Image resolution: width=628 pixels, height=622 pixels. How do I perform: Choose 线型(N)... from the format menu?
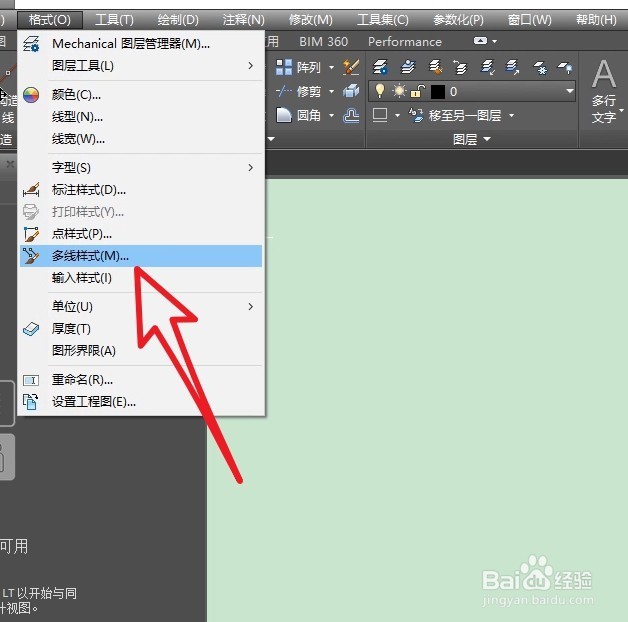point(141,117)
